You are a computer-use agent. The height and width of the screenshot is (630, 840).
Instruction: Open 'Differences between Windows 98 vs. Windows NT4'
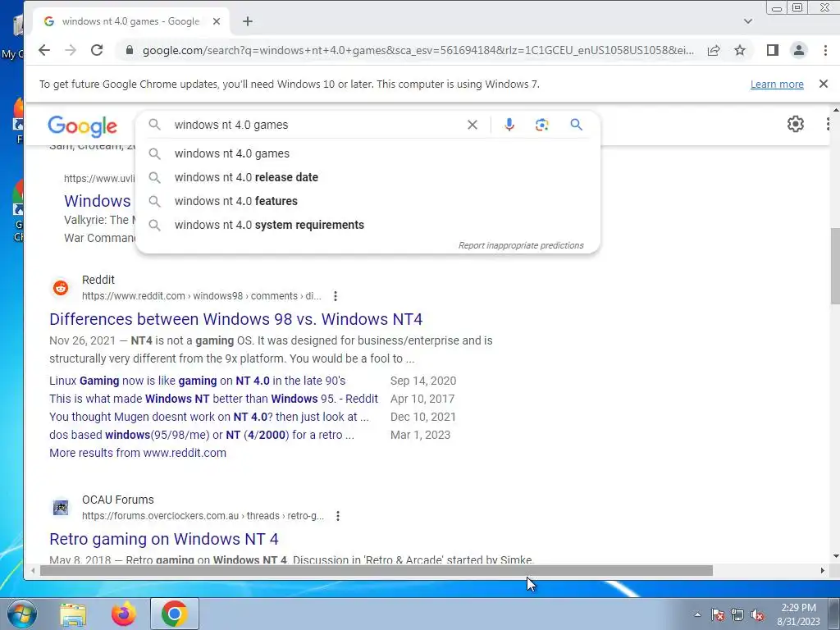[x=235, y=319]
